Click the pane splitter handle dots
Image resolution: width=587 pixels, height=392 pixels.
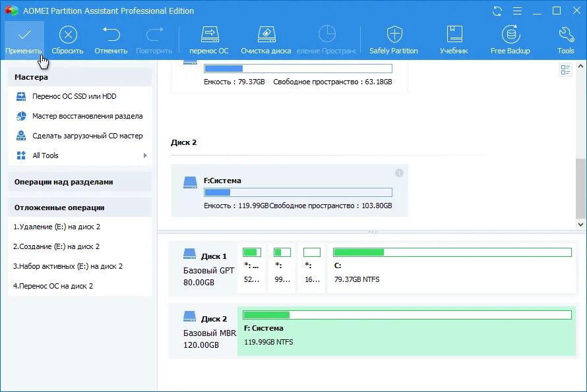click(x=372, y=232)
